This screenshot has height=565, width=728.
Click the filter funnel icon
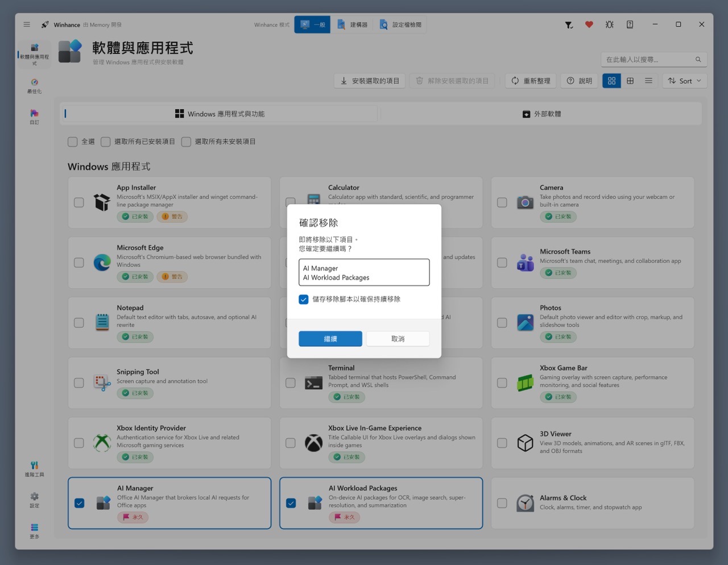[x=569, y=24]
